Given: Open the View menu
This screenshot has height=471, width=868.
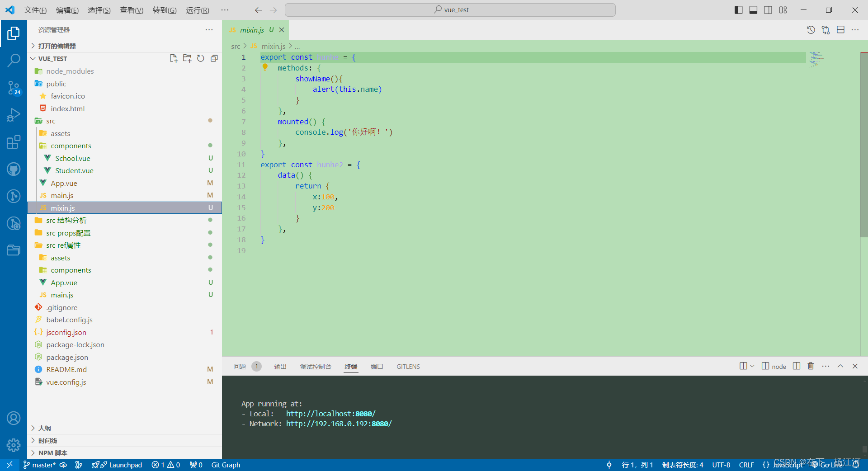Looking at the screenshot, I should coord(132,10).
